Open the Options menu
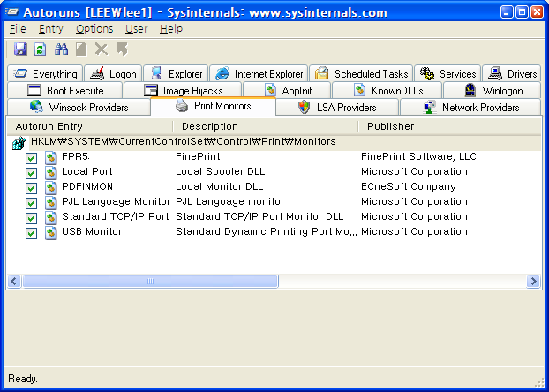 click(94, 29)
